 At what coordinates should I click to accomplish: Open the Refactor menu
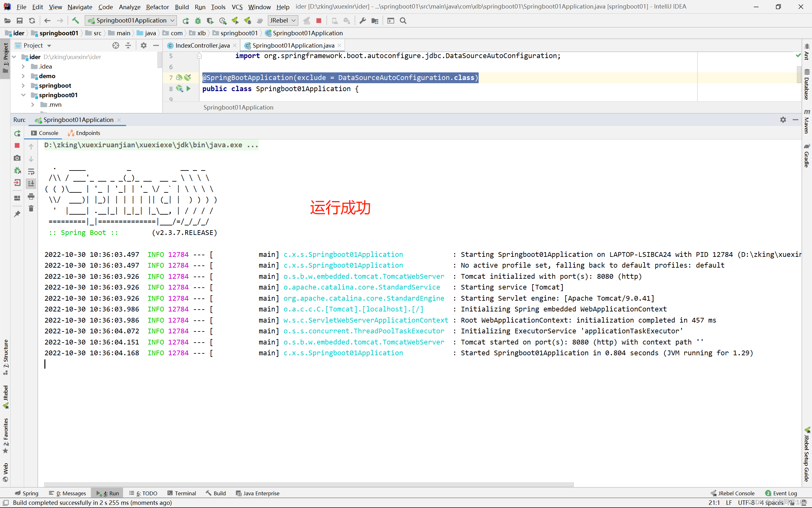[157, 7]
